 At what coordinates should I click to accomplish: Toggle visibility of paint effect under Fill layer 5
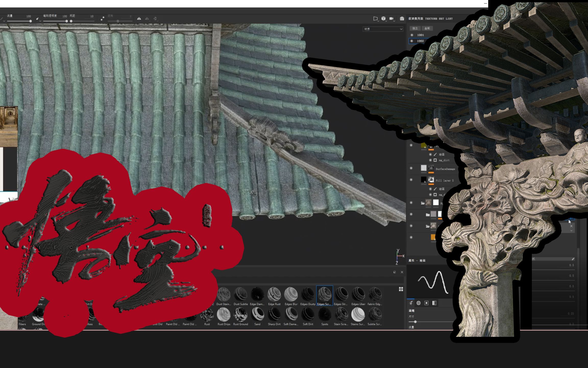(430, 189)
